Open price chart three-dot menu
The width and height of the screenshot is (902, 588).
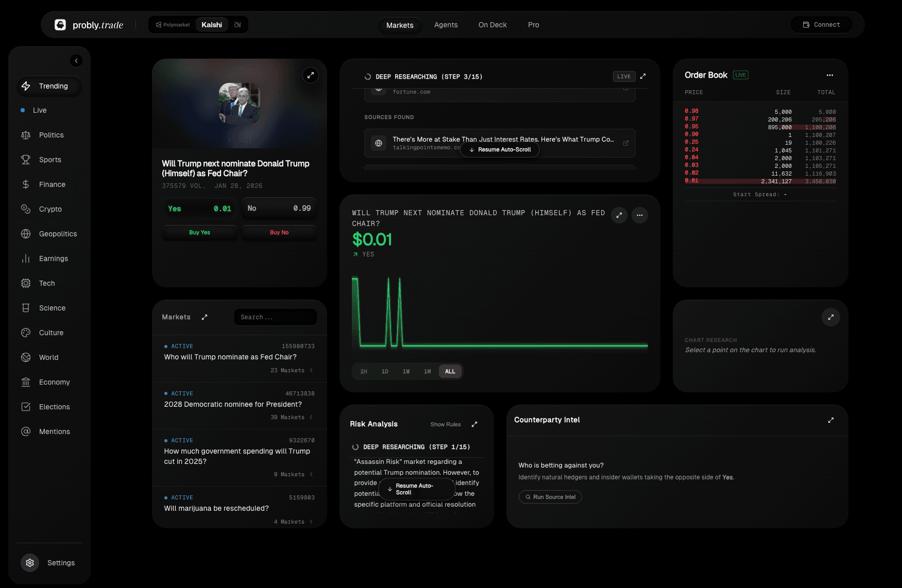639,215
